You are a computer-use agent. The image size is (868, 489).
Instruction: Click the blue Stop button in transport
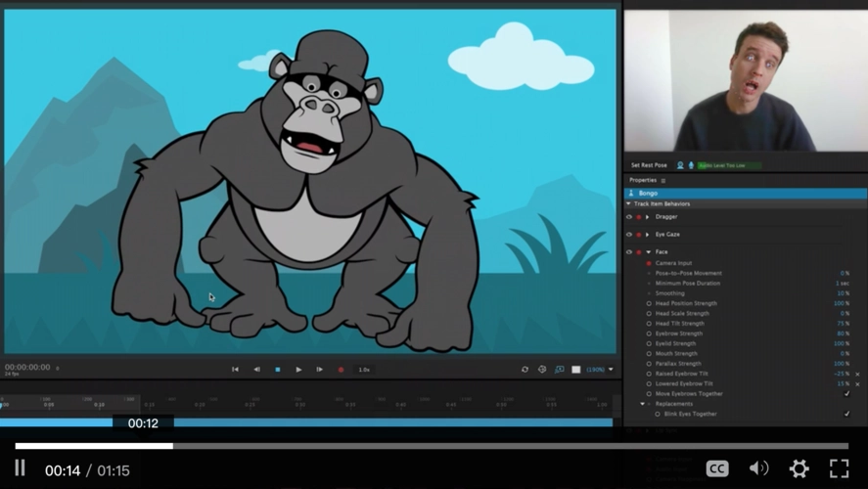coord(277,370)
